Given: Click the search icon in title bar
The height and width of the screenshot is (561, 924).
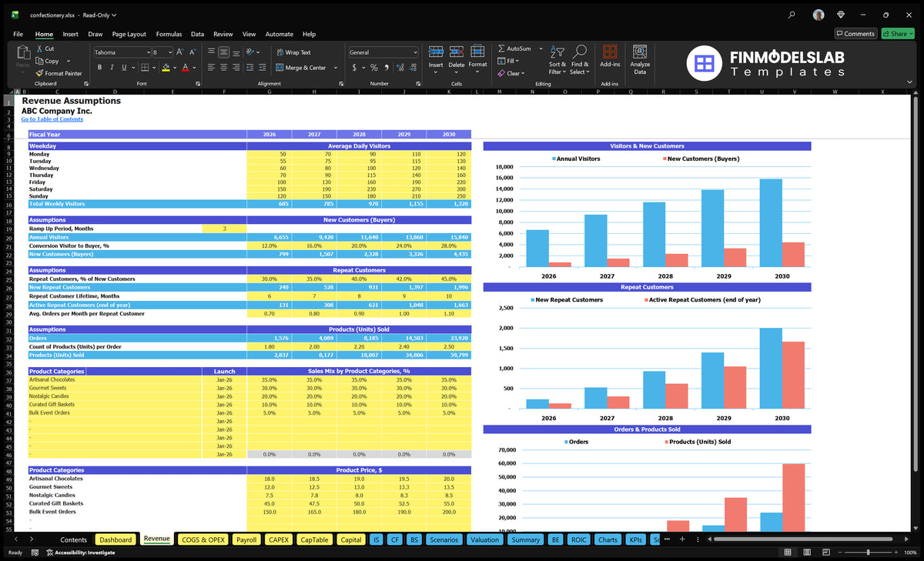Looking at the screenshot, I should (792, 15).
